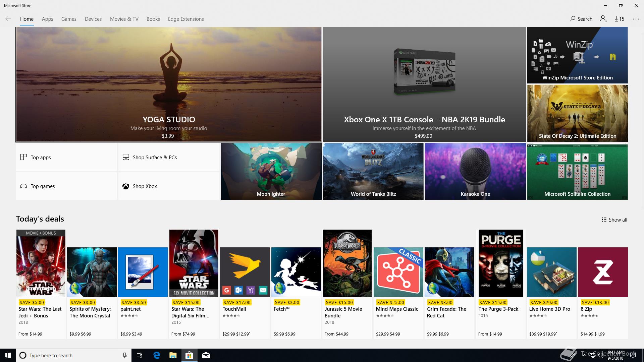Click the paint.net $3.49 price
This screenshot has width=644, height=362.
(137, 334)
